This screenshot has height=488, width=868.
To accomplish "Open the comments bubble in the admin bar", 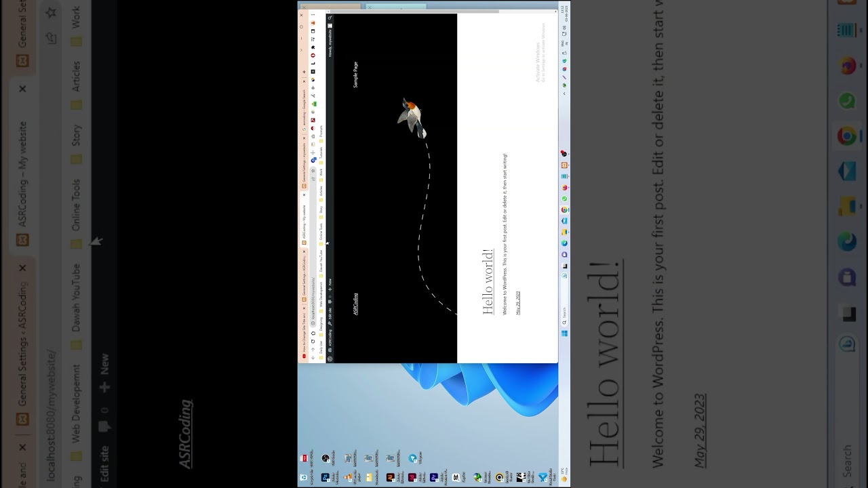I will [x=330, y=299].
